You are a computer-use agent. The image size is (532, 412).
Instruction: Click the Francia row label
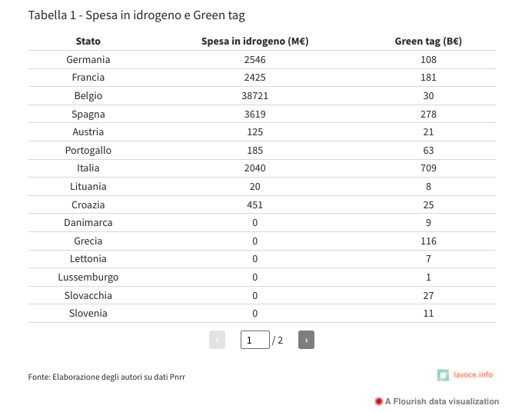(88, 78)
